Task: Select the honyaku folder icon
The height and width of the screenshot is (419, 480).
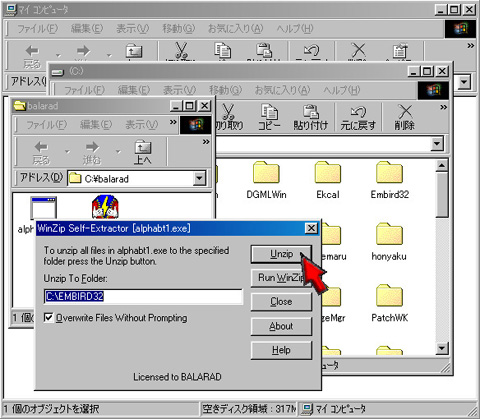Action: (389, 234)
